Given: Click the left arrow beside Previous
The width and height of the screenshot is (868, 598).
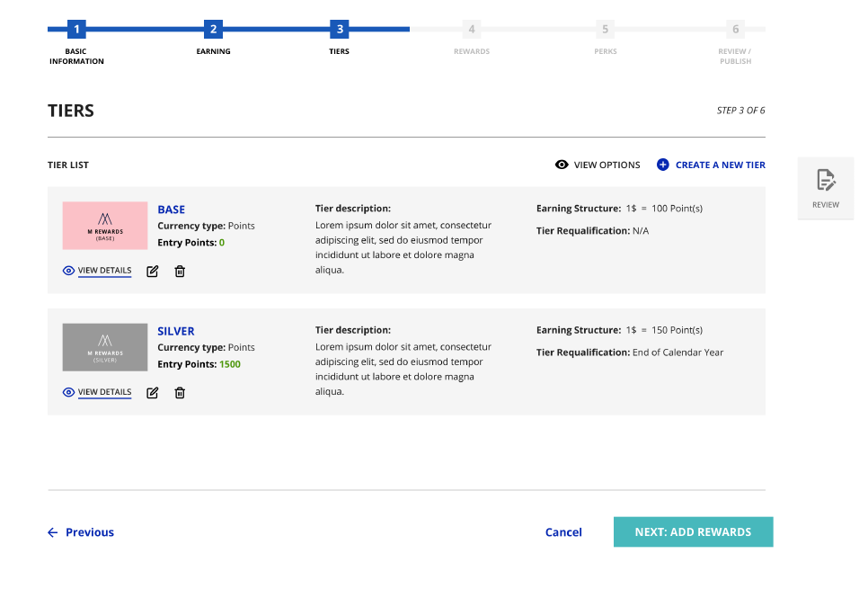Looking at the screenshot, I should pyautogui.click(x=53, y=532).
